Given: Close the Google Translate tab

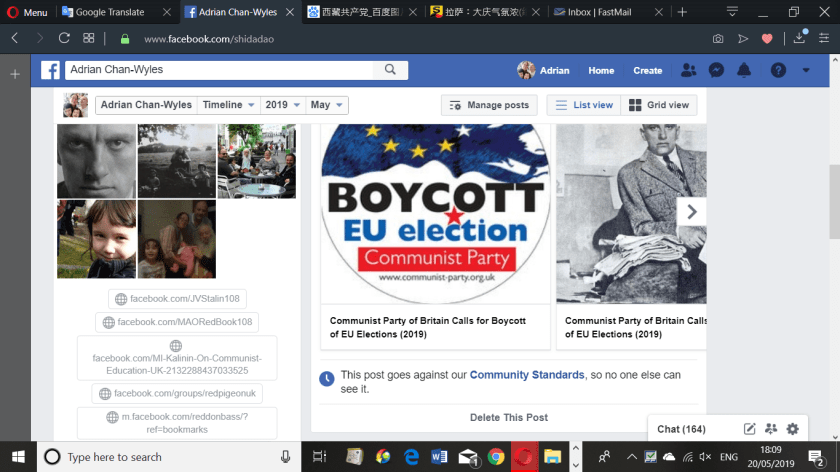Looking at the screenshot, I should [x=167, y=12].
